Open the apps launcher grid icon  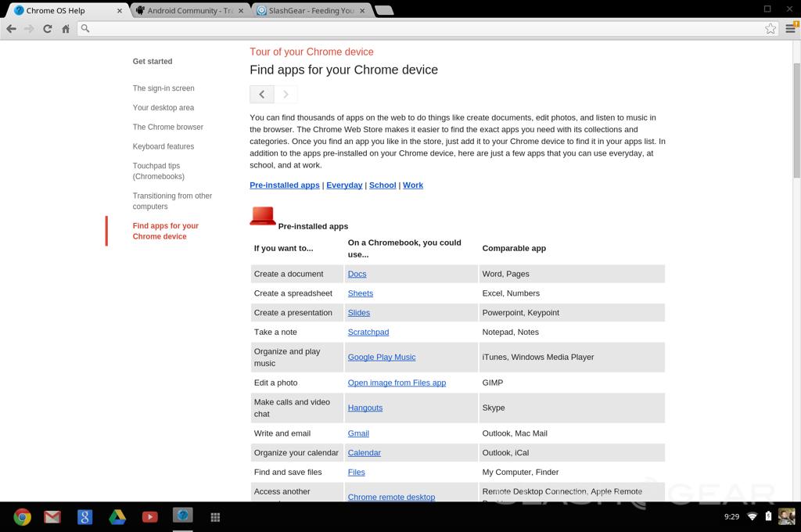215,516
